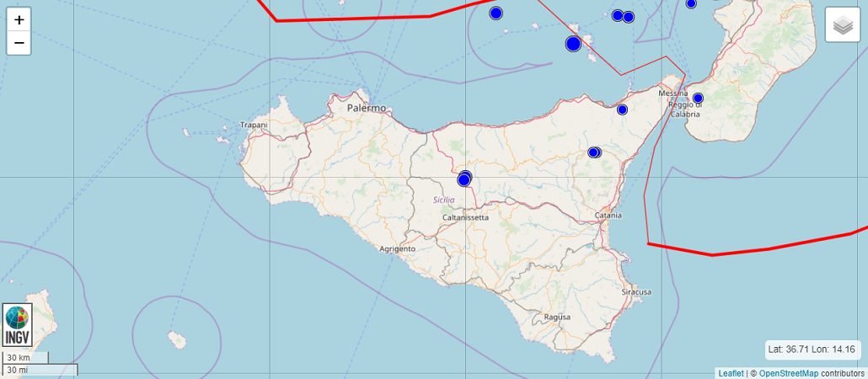The width and height of the screenshot is (868, 379).
Task: Select the earthquake marker on coast west of Messina
Action: click(x=622, y=109)
